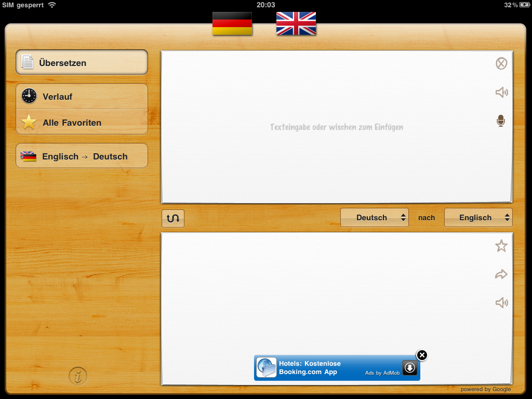Image resolution: width=532 pixels, height=399 pixels.
Task: Open the Deutsch source language dropdown
Action: [375, 218]
